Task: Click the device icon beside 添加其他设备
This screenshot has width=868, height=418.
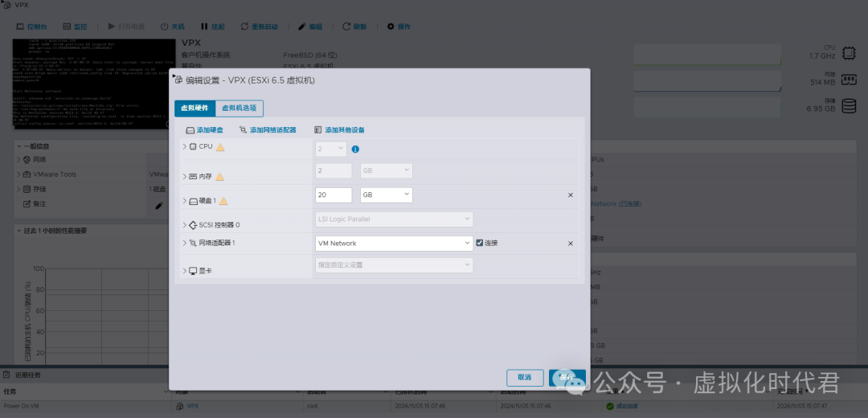Action: [317, 130]
